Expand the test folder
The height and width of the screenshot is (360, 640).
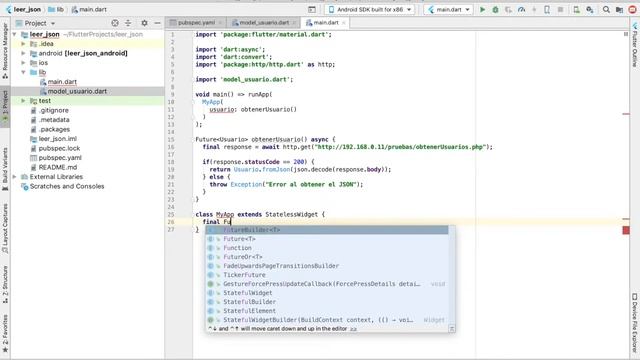click(x=23, y=100)
